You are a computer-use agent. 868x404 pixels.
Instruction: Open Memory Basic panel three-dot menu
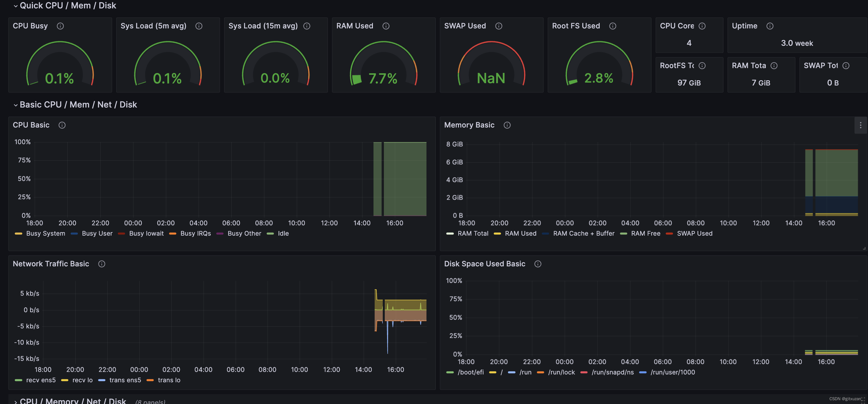[860, 125]
